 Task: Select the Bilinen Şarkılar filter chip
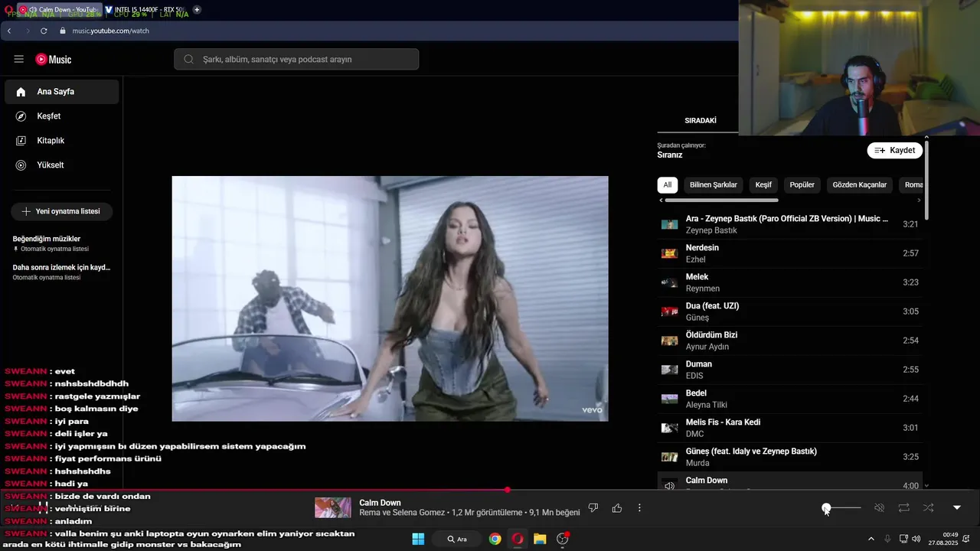[x=714, y=184]
